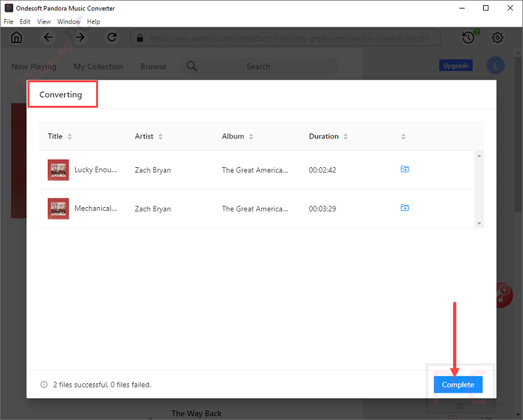Screen dimensions: 523x420
Task: Go back with the left arrow
Action: [x=48, y=37]
